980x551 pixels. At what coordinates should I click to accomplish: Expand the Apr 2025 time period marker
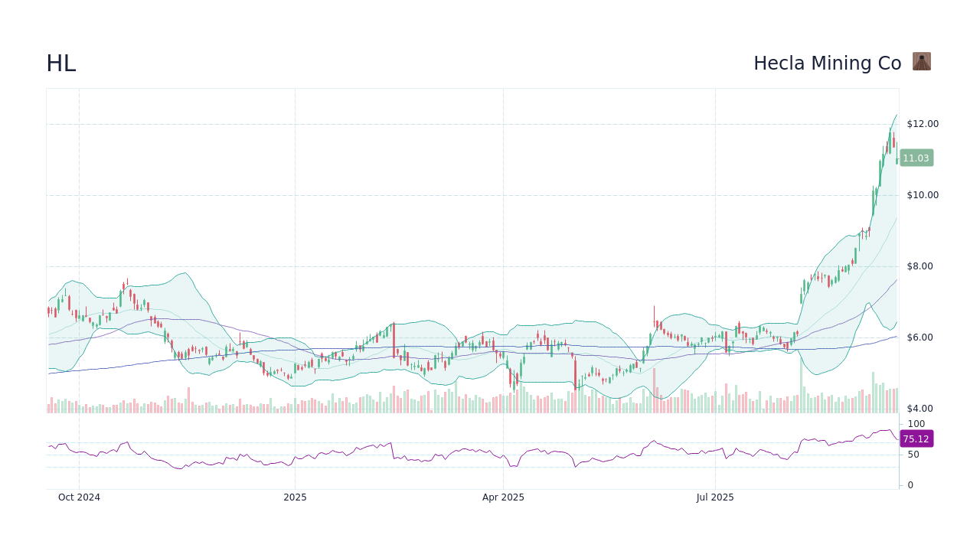(x=503, y=497)
